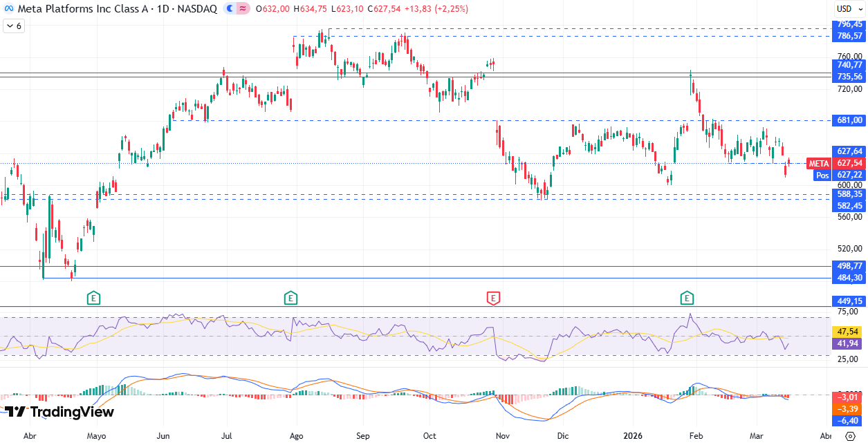Click the TradingView logo
Viewport: 868px width, 445px height.
(x=60, y=412)
